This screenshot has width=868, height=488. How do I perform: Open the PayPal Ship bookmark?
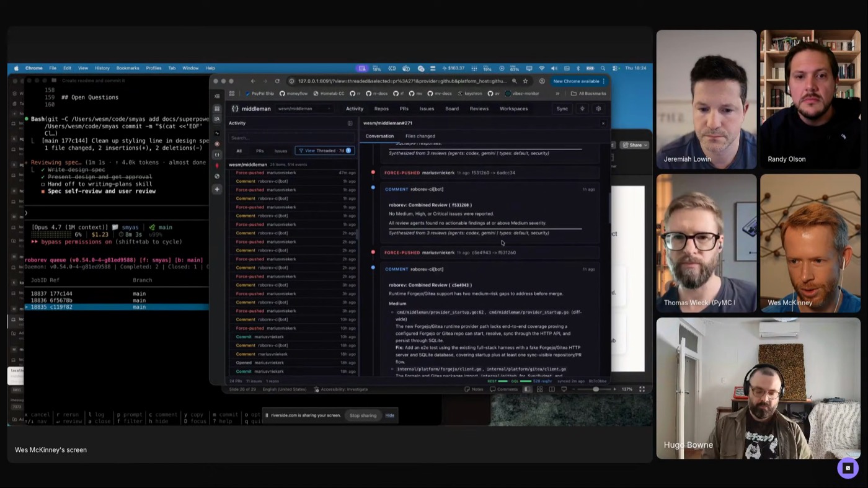point(260,94)
